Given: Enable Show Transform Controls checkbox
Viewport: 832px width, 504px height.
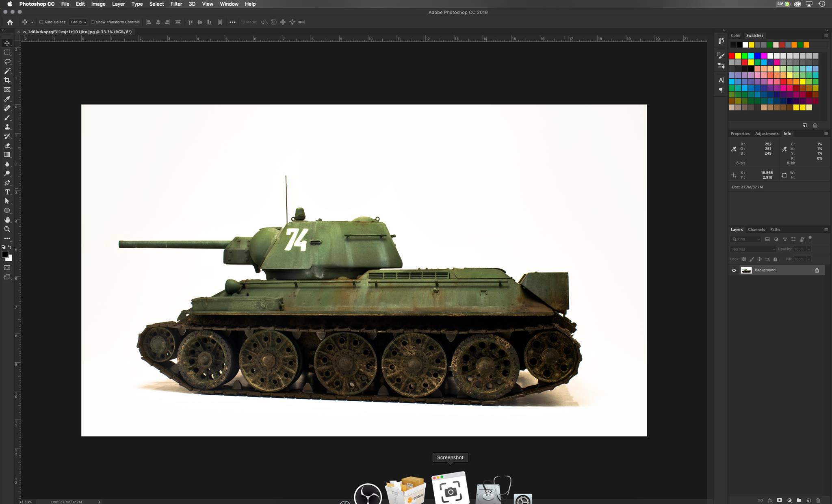Looking at the screenshot, I should [x=93, y=22].
